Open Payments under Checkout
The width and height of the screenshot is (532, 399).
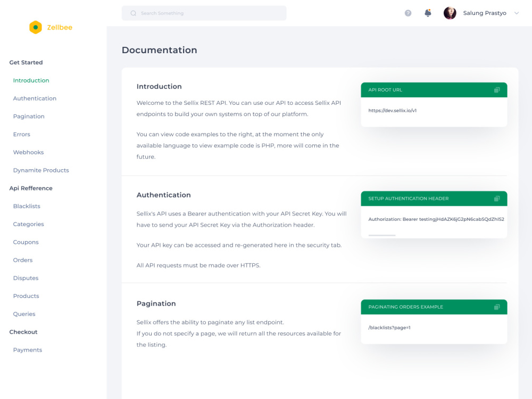[x=28, y=350]
